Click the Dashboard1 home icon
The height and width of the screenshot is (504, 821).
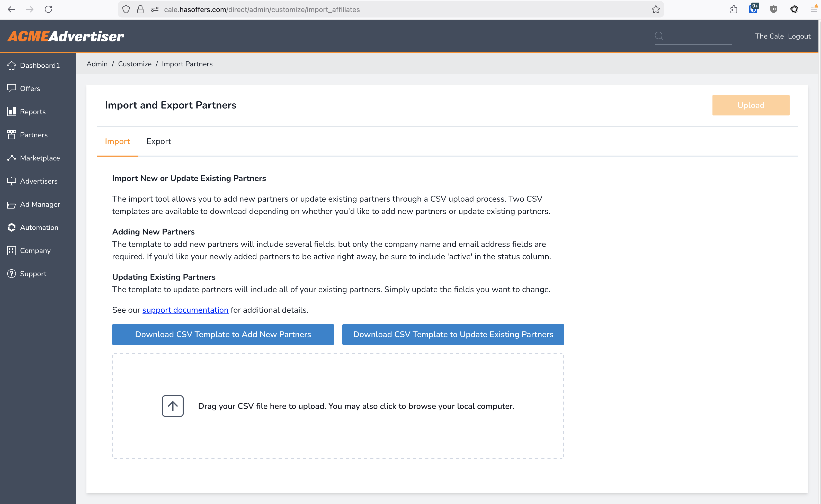[11, 65]
